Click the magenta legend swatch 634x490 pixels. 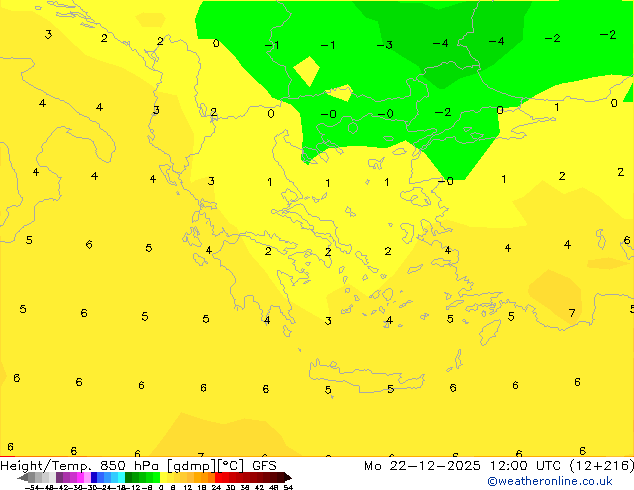click(80, 477)
